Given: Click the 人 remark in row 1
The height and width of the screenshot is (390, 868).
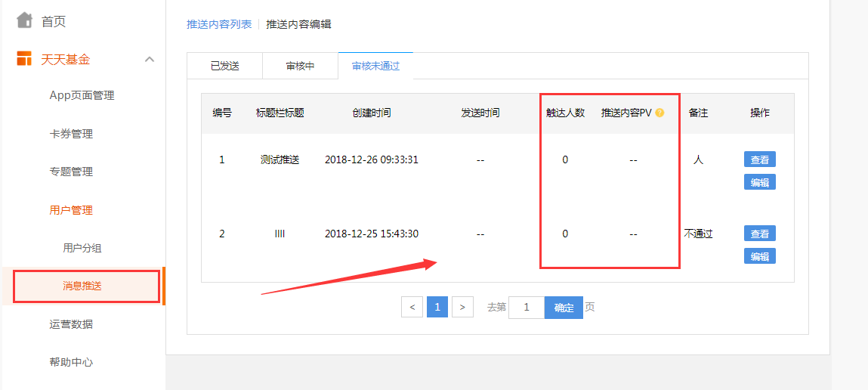Looking at the screenshot, I should 698,160.
